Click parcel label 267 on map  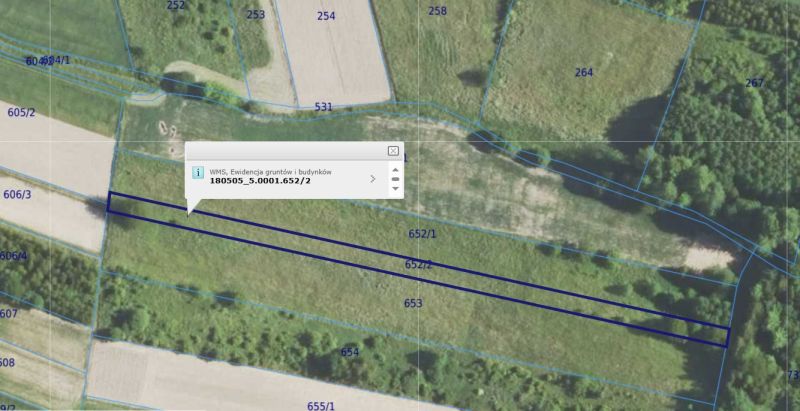pos(755,83)
